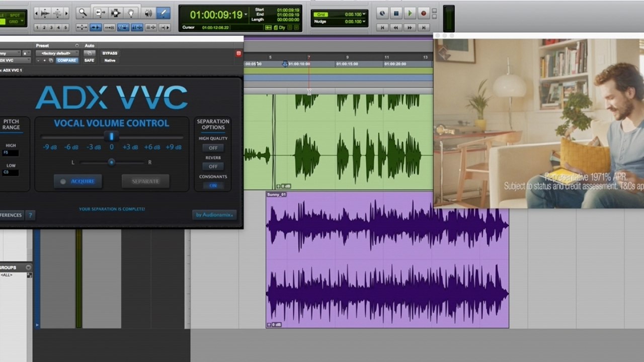Click the Pitch Range LOW field

pos(10,172)
